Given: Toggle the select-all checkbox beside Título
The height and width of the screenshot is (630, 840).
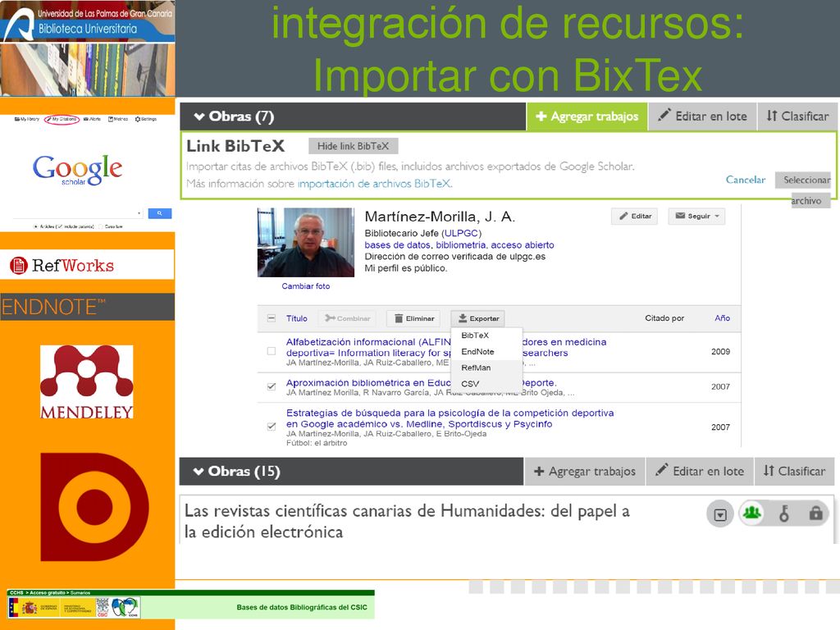Looking at the screenshot, I should (x=272, y=318).
